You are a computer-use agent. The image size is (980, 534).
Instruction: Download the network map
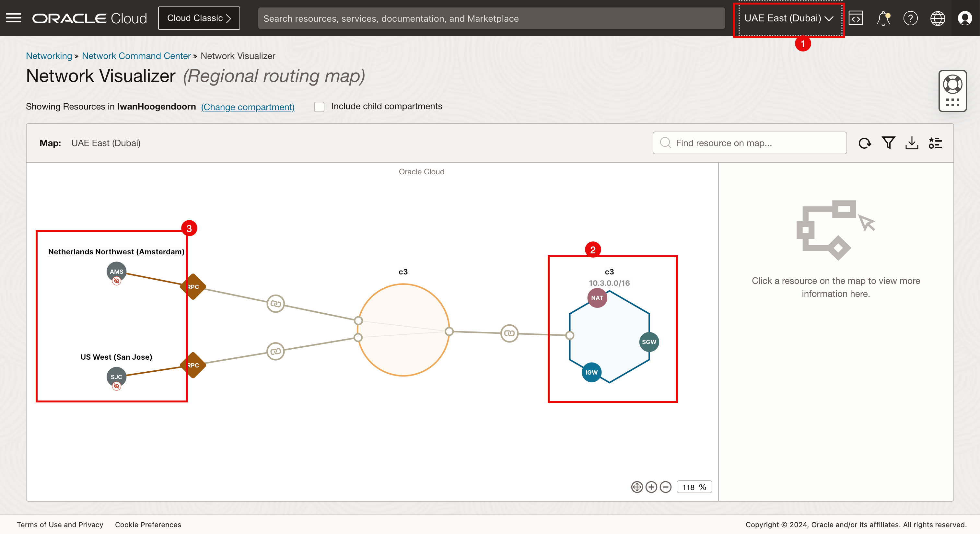(912, 143)
